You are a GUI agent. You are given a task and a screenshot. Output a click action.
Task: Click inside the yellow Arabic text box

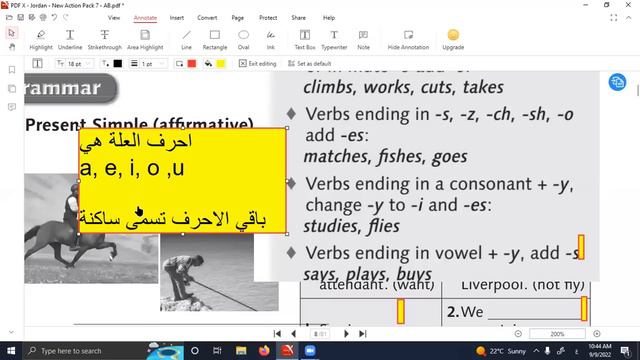pos(182,181)
